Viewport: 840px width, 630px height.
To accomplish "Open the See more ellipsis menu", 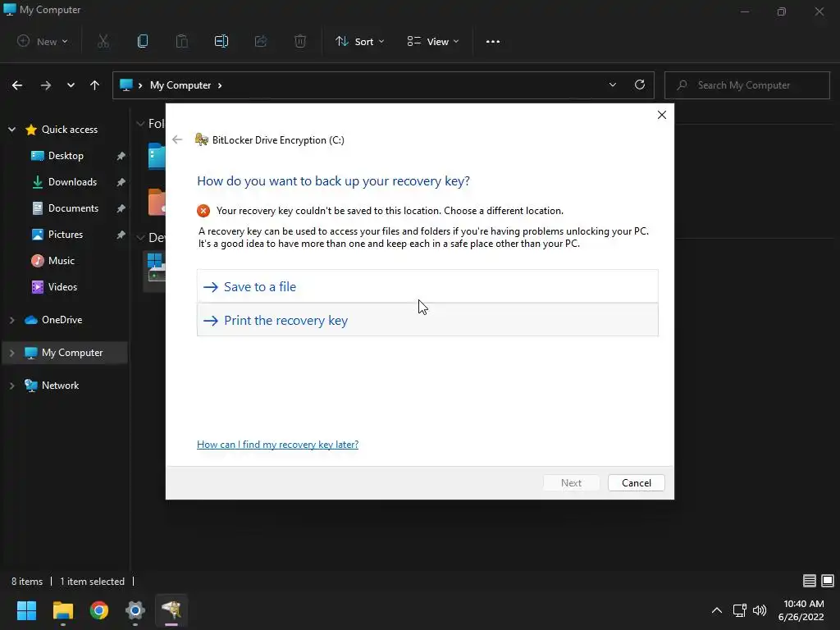I will (x=493, y=42).
